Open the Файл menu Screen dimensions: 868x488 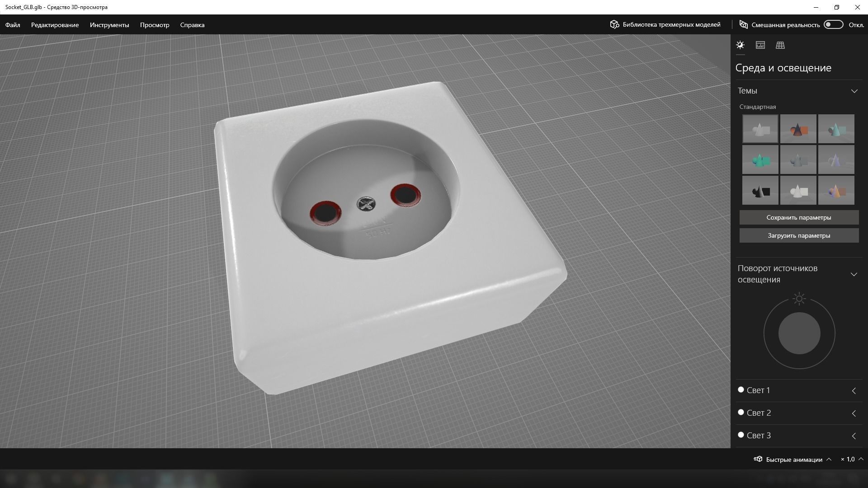(x=13, y=25)
